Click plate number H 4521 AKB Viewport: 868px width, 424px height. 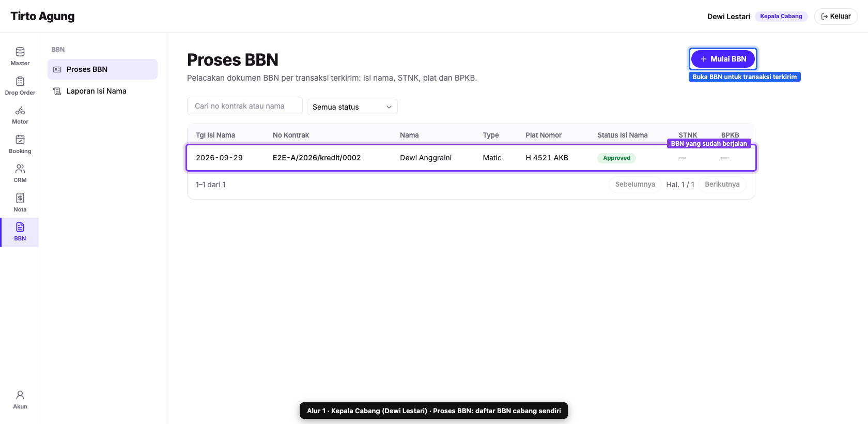[547, 158]
